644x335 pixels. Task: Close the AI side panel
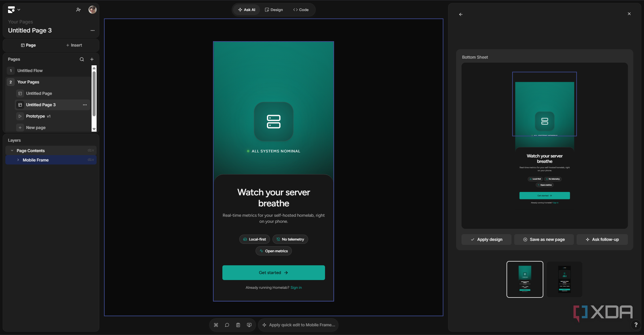pyautogui.click(x=629, y=14)
